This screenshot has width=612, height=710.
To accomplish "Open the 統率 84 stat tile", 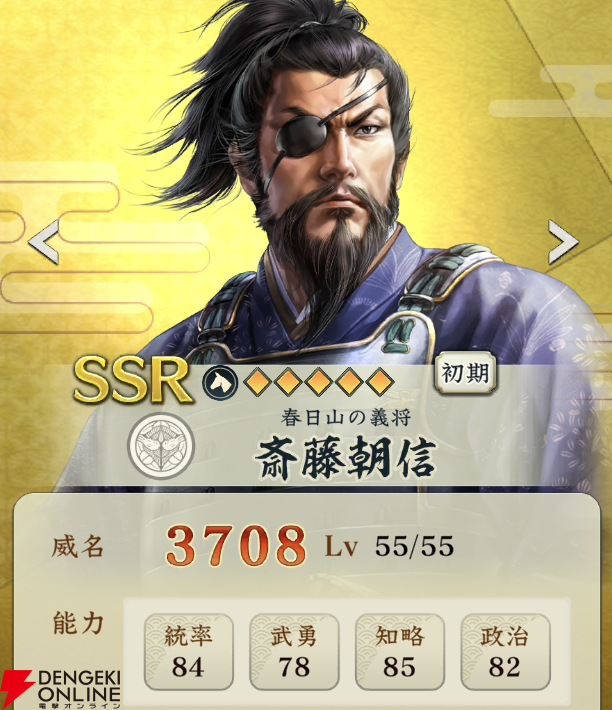I will 188,652.
